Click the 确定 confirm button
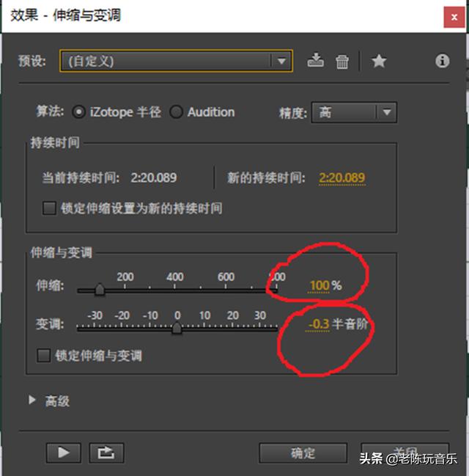 coord(303,453)
